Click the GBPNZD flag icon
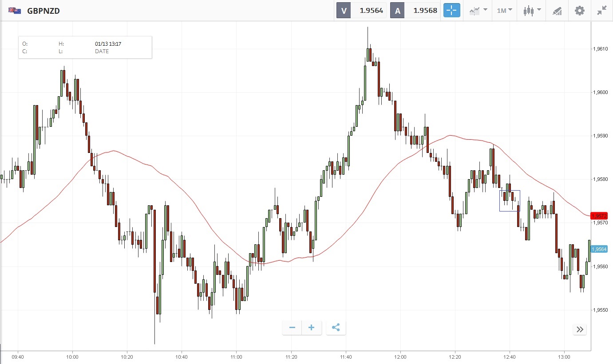The image size is (613, 364). coord(15,11)
